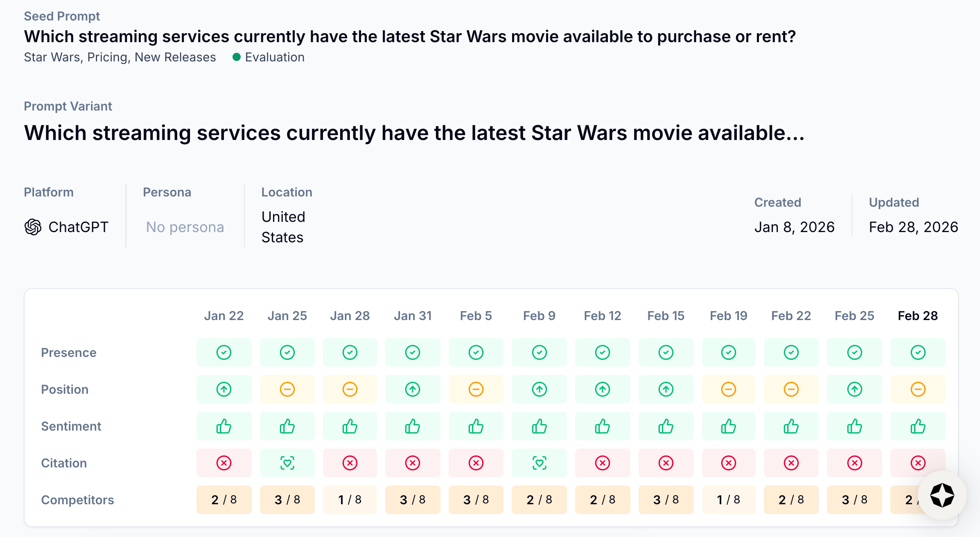The image size is (980, 537).
Task: Click the Citation X icon for Jan 28
Action: coord(350,463)
